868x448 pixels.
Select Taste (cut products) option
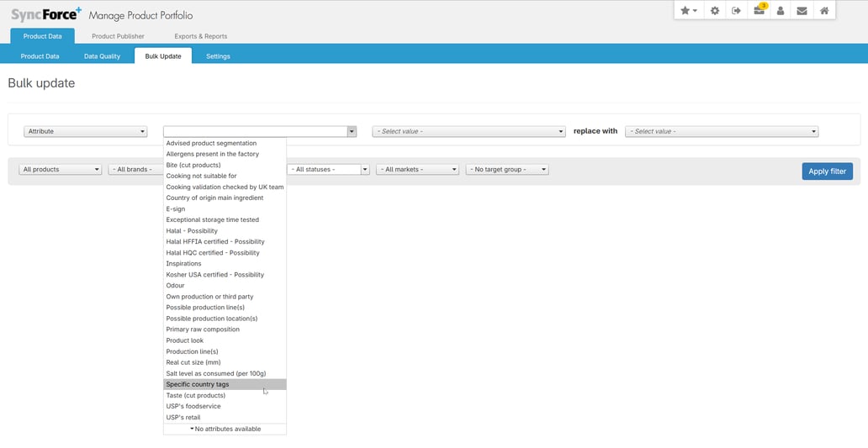click(225, 395)
